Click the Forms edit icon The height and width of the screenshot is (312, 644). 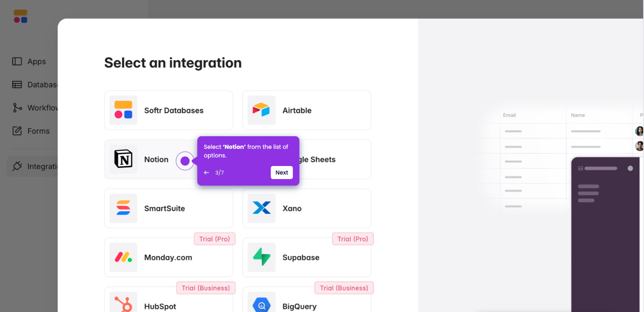click(x=17, y=131)
